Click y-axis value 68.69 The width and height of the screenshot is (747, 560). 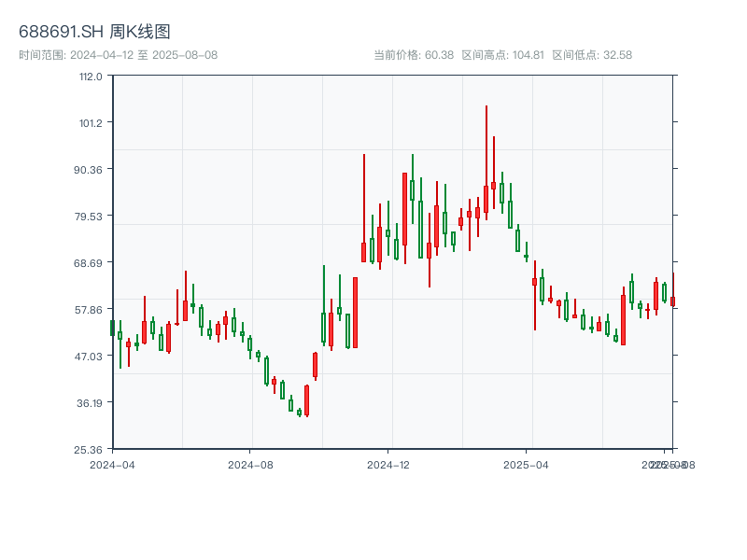coord(88,263)
